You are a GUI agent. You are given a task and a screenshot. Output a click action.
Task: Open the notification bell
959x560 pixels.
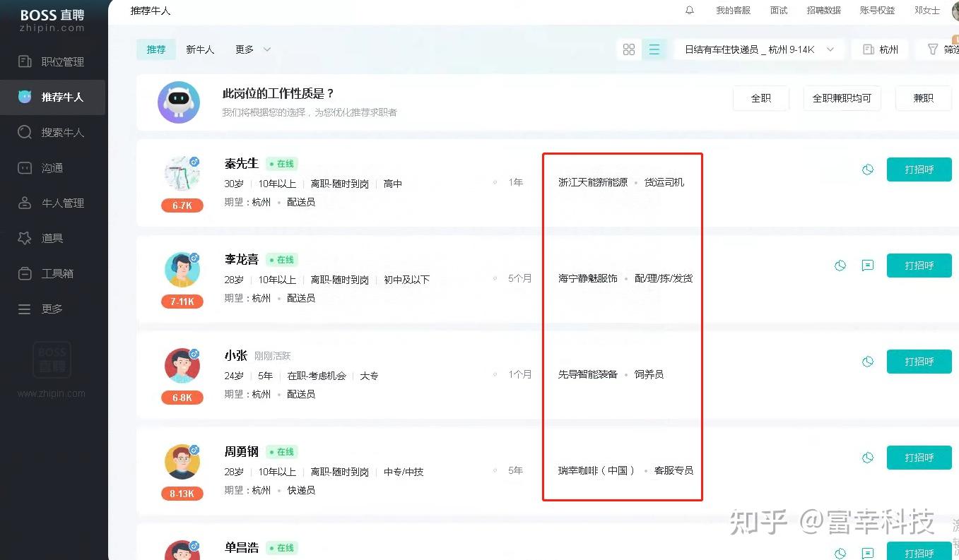[x=690, y=11]
